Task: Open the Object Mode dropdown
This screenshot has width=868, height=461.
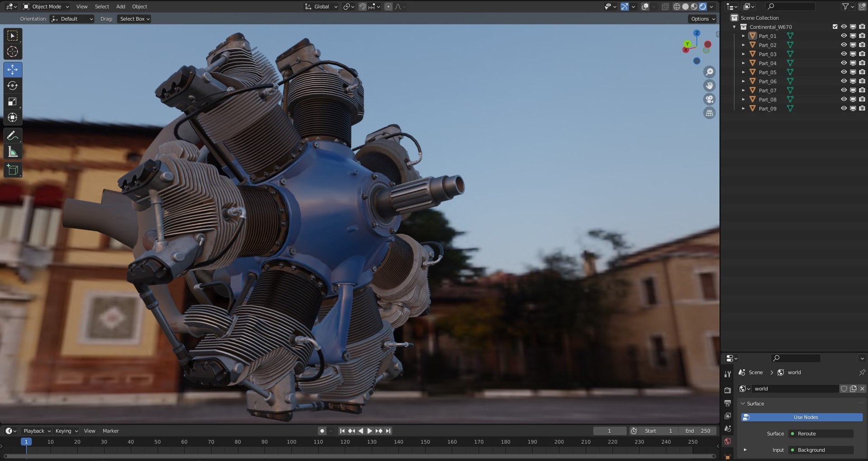Action: [46, 7]
